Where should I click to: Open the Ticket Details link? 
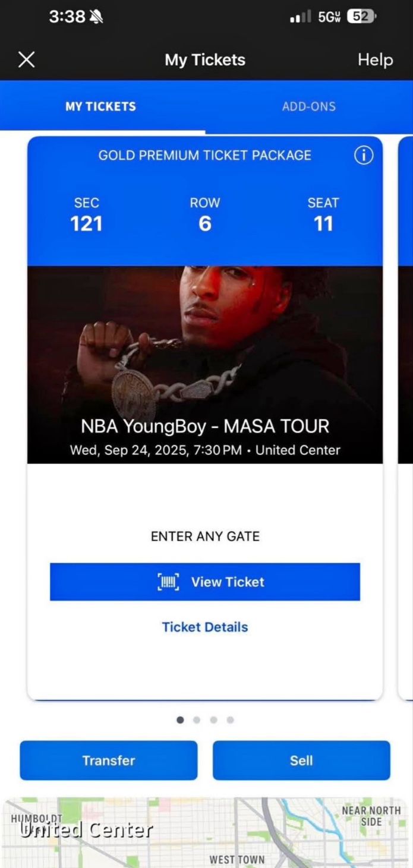pyautogui.click(x=205, y=627)
